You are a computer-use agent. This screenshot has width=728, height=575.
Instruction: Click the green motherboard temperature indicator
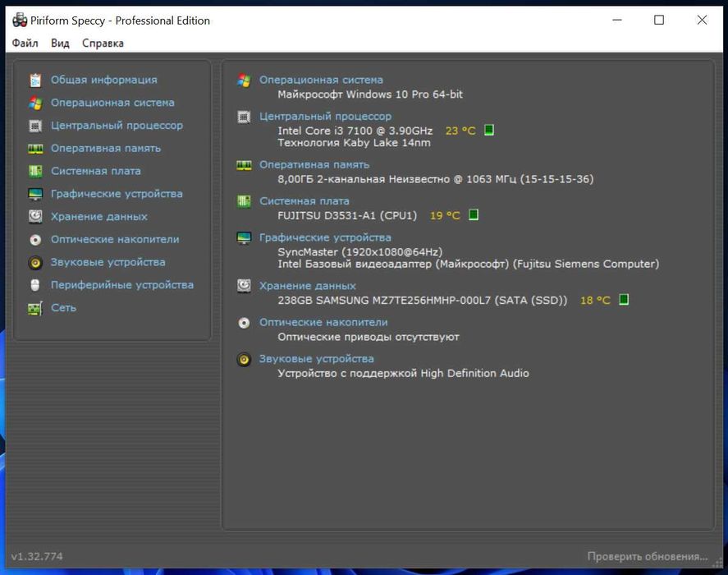tap(474, 214)
